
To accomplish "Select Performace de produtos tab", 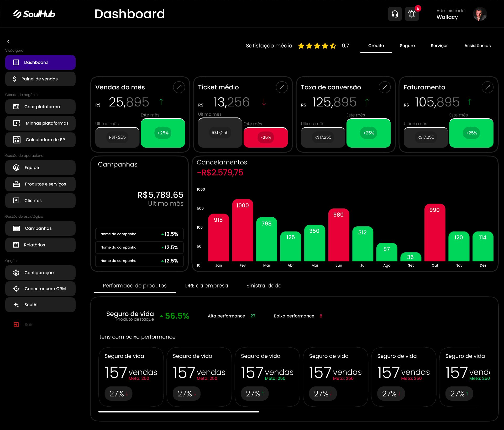I will point(135,286).
